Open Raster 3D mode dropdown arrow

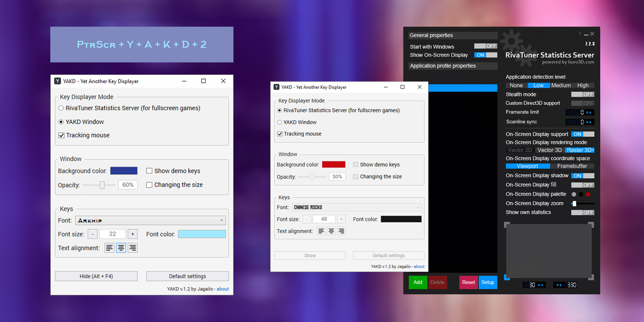click(x=593, y=150)
